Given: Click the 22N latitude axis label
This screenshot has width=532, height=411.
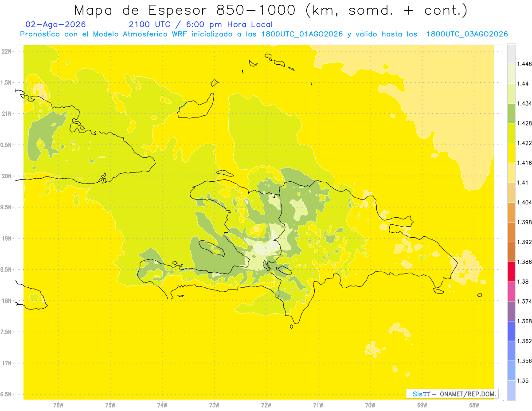Looking at the screenshot, I should [x=7, y=51].
